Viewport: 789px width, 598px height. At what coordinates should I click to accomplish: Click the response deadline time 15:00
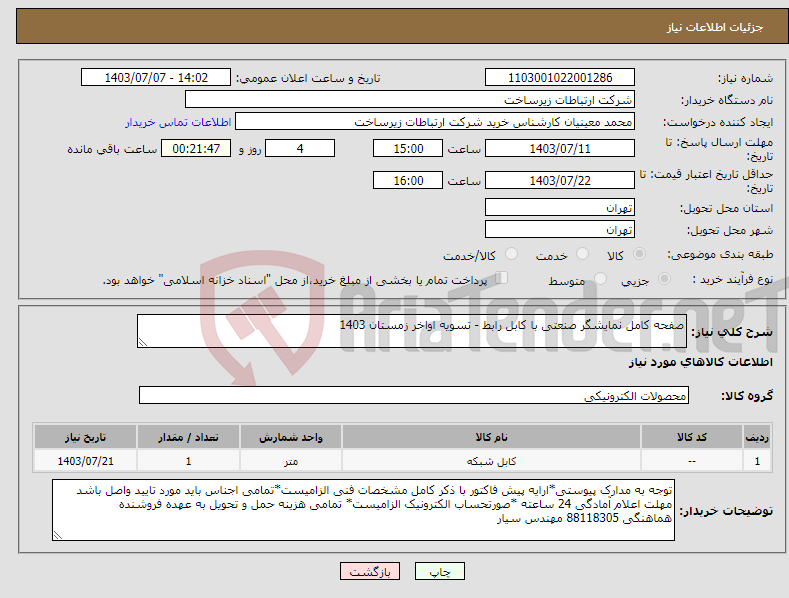point(408,148)
